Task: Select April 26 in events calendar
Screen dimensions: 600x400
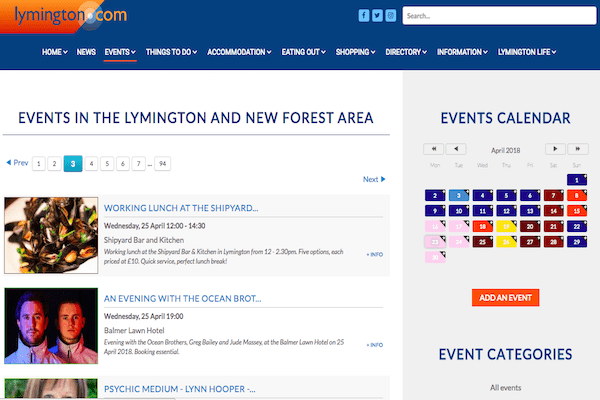Action: tap(506, 242)
